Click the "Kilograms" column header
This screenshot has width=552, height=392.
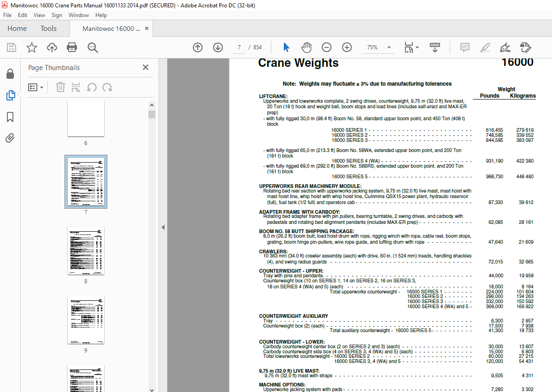(523, 96)
